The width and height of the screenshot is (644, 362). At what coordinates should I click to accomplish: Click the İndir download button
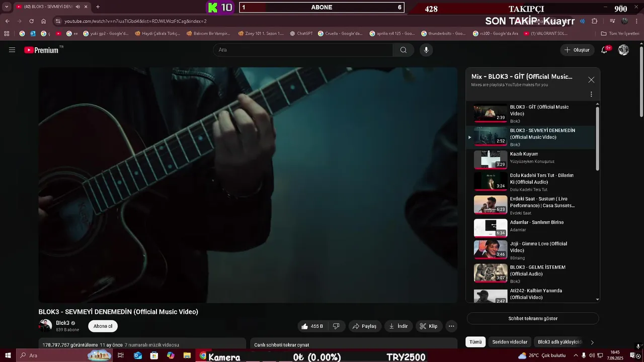click(x=398, y=326)
